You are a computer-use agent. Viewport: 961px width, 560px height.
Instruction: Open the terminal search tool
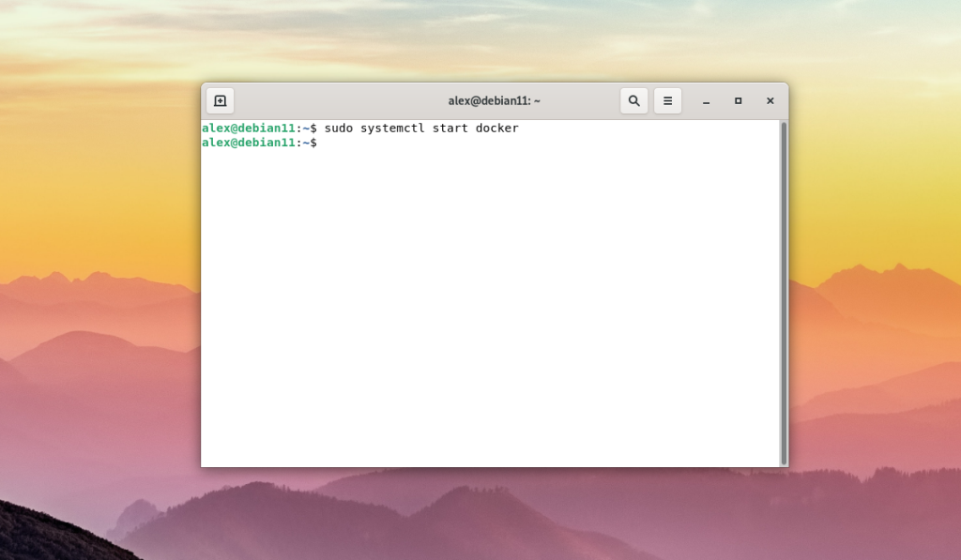pyautogui.click(x=633, y=101)
